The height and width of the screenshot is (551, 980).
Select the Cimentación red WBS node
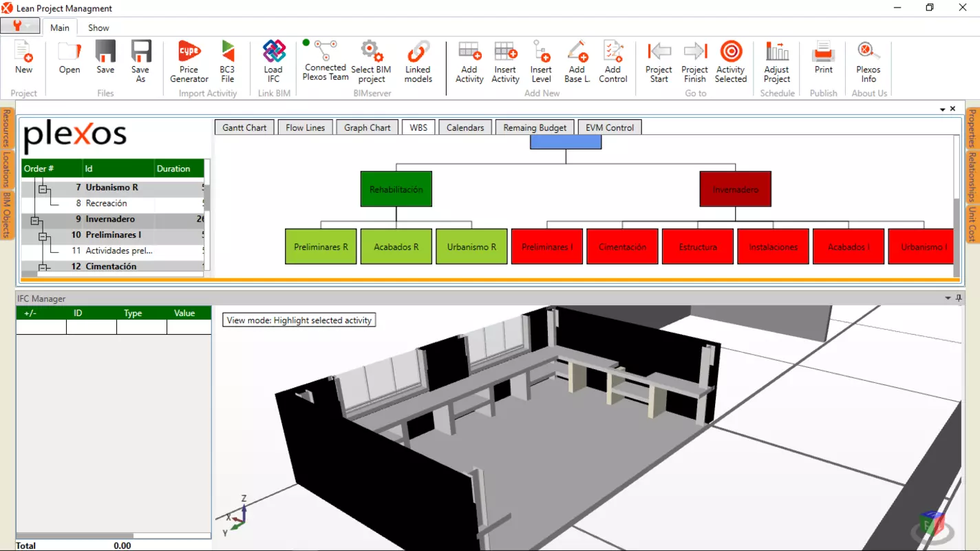[x=622, y=247]
